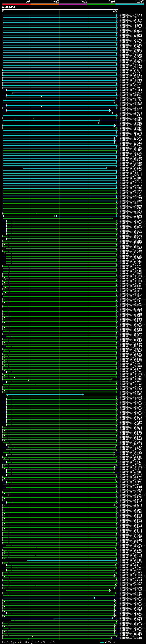Open the UniRef100_Q0DGW8 hit label
This screenshot has width=146, height=644.
[x=131, y=560]
